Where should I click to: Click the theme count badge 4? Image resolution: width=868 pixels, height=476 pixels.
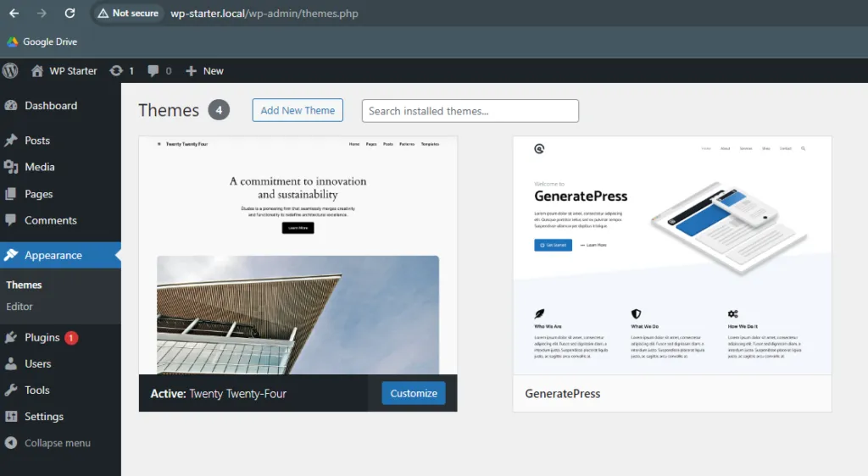pos(219,110)
